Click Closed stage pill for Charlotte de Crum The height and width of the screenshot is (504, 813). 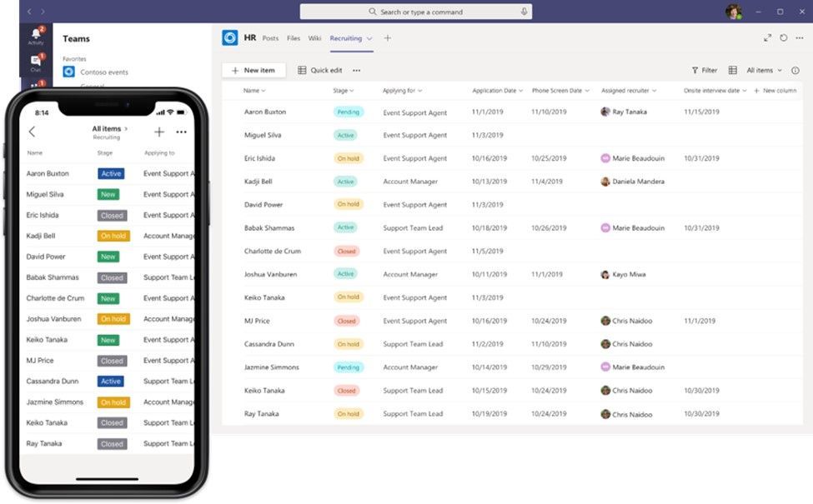[346, 252]
